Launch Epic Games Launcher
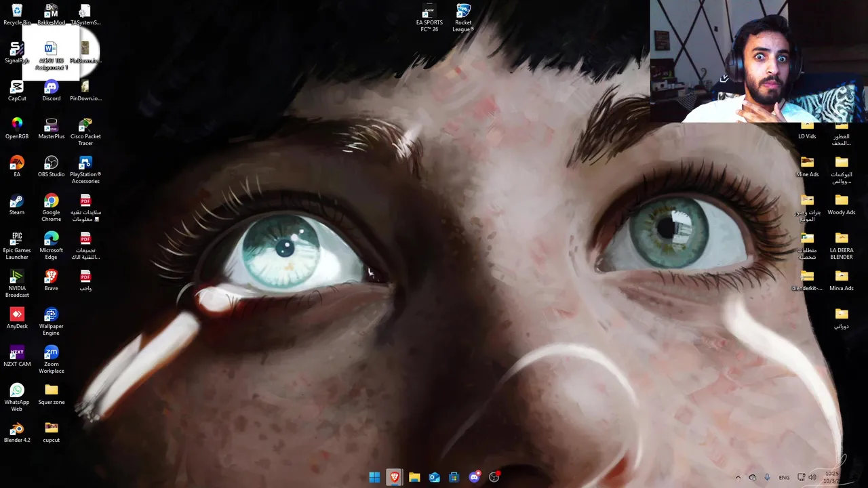 (17, 245)
